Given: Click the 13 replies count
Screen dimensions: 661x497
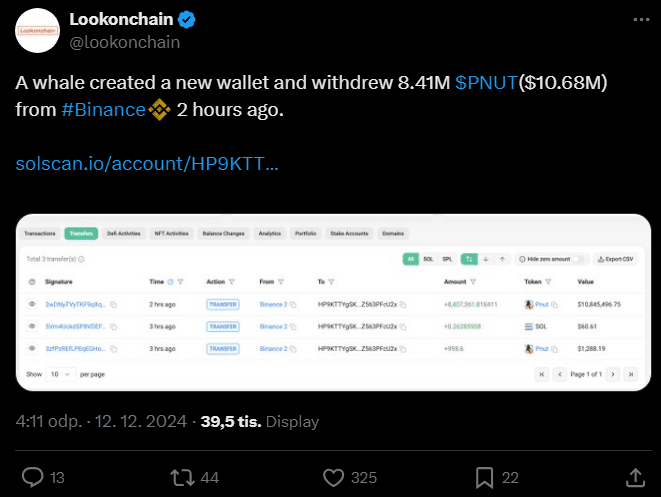Looking at the screenshot, I should tap(57, 478).
